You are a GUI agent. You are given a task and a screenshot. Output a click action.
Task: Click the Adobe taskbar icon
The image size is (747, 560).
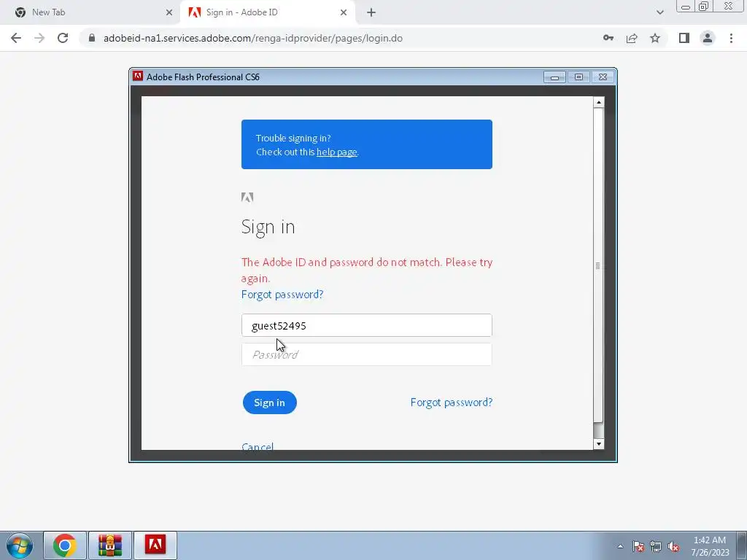click(x=155, y=545)
